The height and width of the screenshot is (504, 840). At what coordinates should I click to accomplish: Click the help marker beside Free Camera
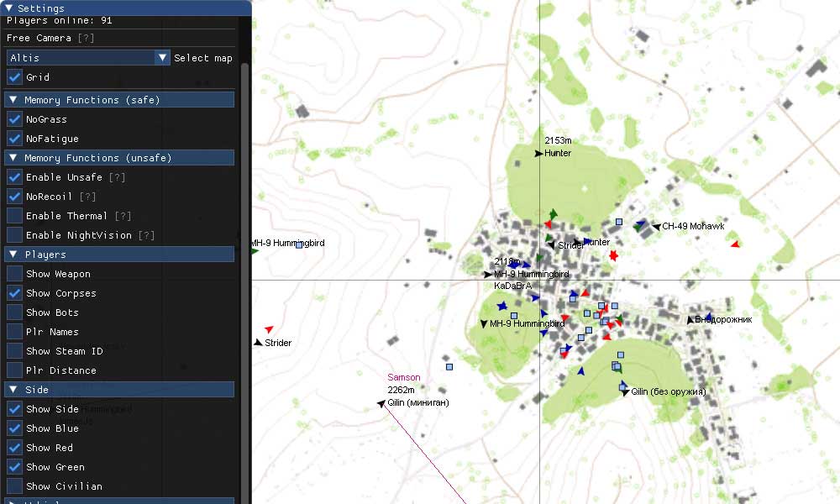pyautogui.click(x=86, y=38)
